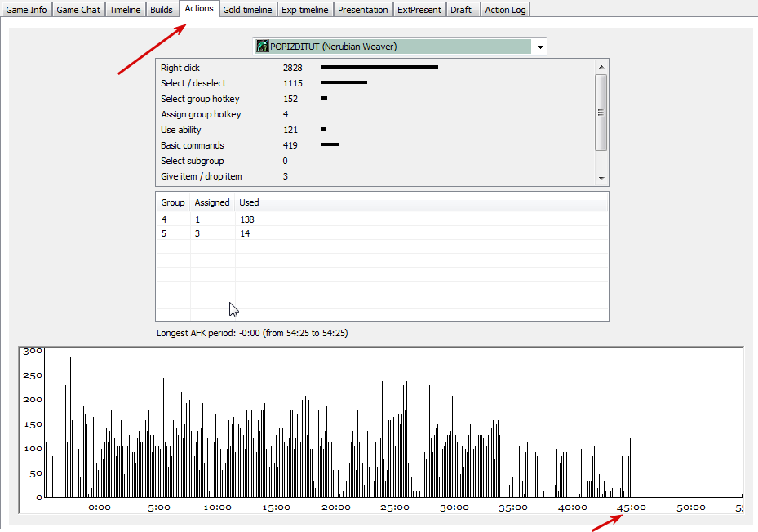Switch to the Draft tab
The image size is (758, 532).
[x=461, y=10]
